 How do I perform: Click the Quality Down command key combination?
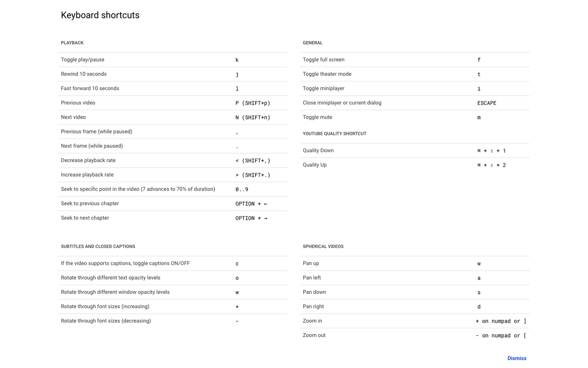click(492, 151)
